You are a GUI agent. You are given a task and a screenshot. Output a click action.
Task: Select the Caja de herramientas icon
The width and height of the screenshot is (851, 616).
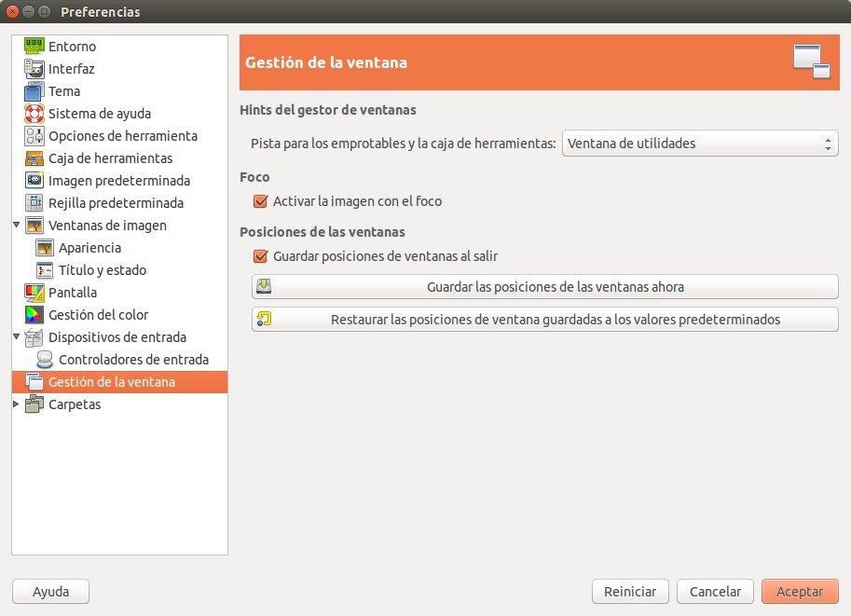click(x=34, y=158)
